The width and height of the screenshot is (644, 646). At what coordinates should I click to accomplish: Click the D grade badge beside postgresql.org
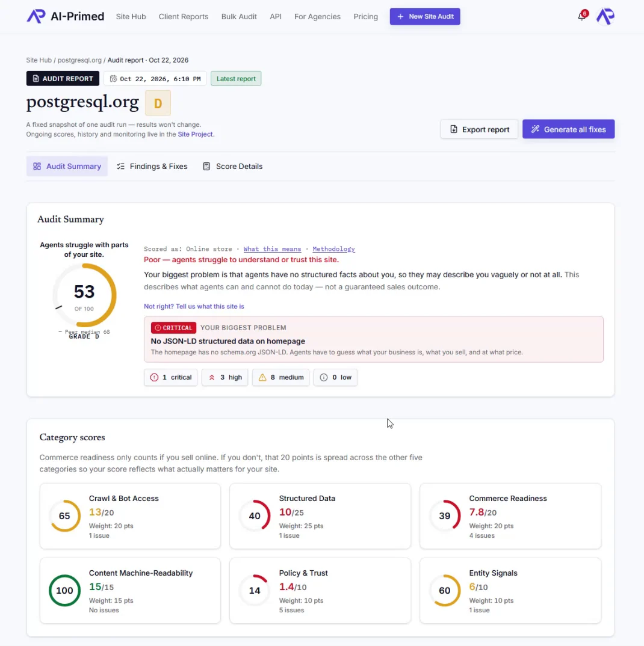tap(158, 103)
